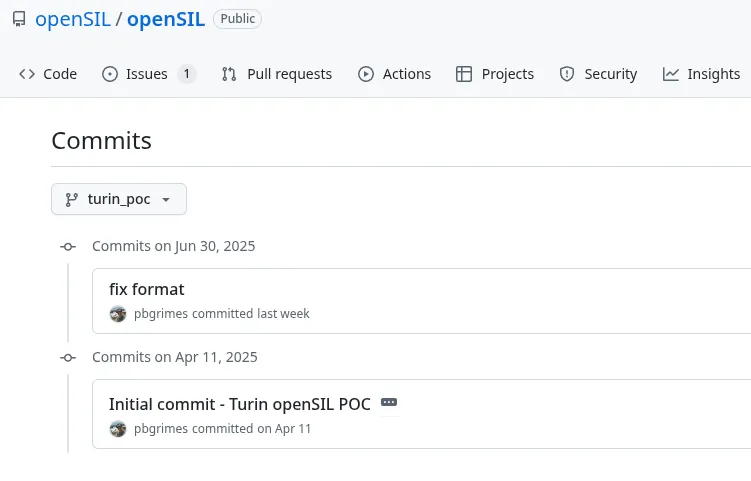The width and height of the screenshot is (751, 481).
Task: Switch to the Code tab
Action: point(48,74)
